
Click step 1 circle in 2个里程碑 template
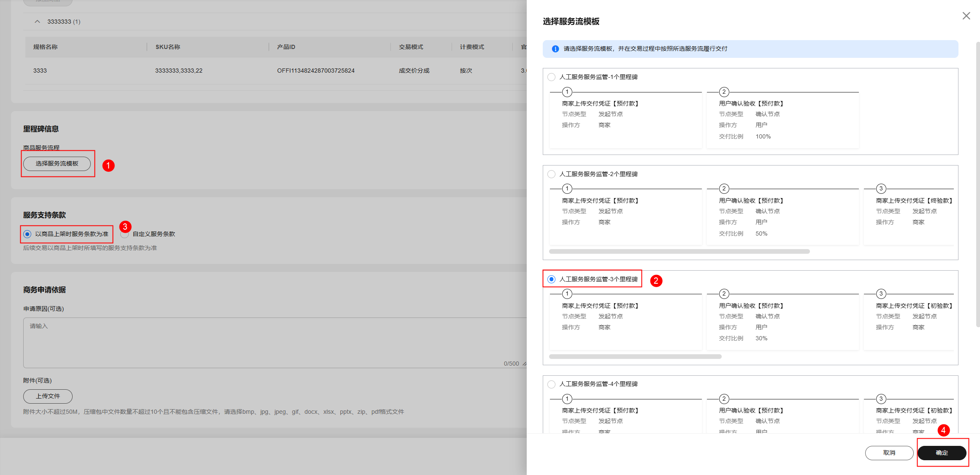(x=567, y=189)
